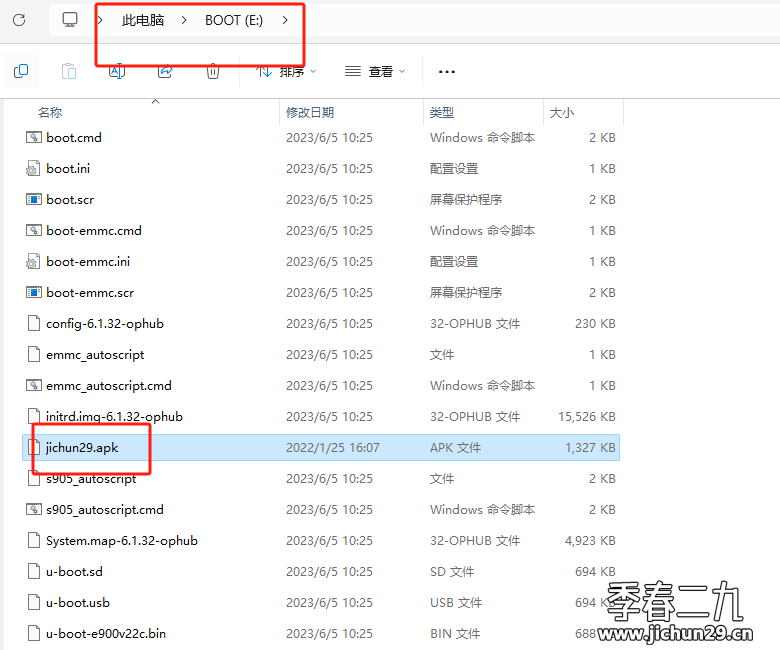
Task: Click the BIN 文件 type cell
Action: (x=455, y=634)
